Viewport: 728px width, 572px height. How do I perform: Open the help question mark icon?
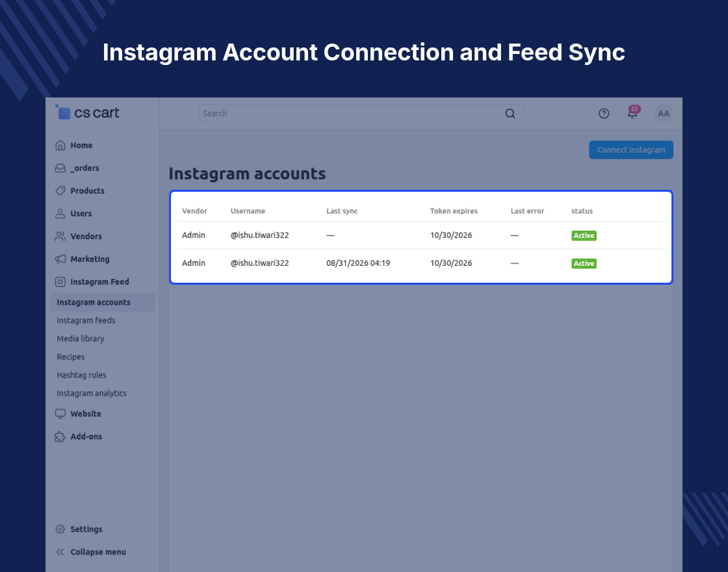click(604, 114)
